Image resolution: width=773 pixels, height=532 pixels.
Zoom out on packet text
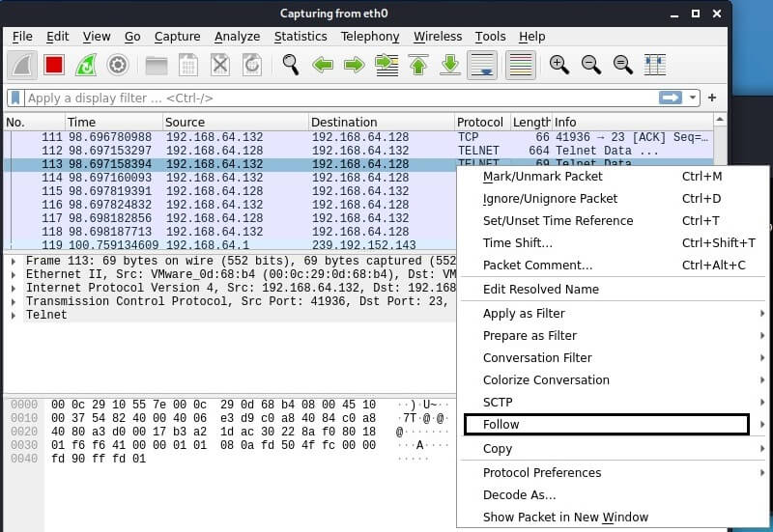[590, 65]
